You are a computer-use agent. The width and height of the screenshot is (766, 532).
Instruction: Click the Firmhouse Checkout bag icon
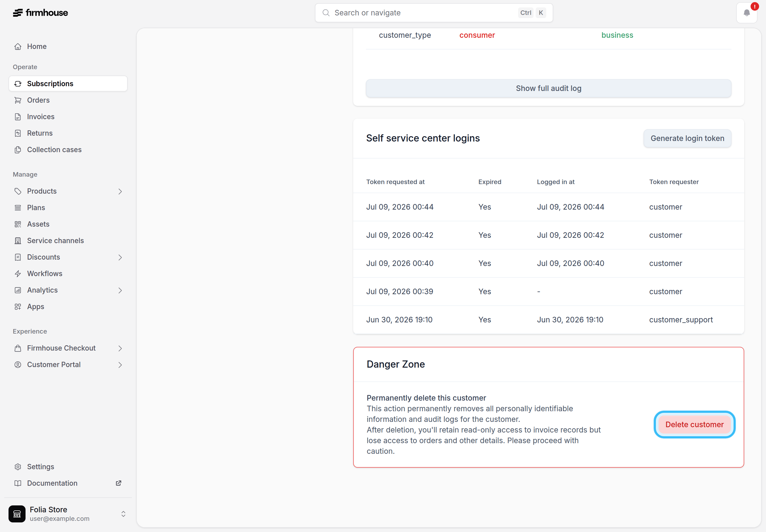tap(18, 348)
